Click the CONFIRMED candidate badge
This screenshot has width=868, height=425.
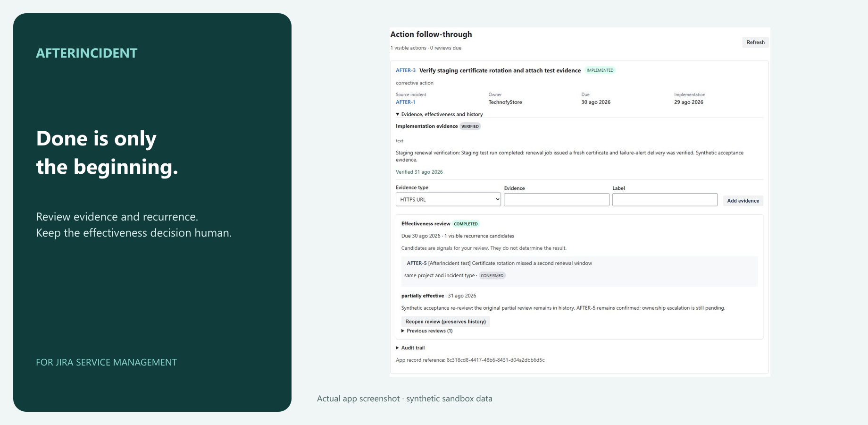pos(492,276)
